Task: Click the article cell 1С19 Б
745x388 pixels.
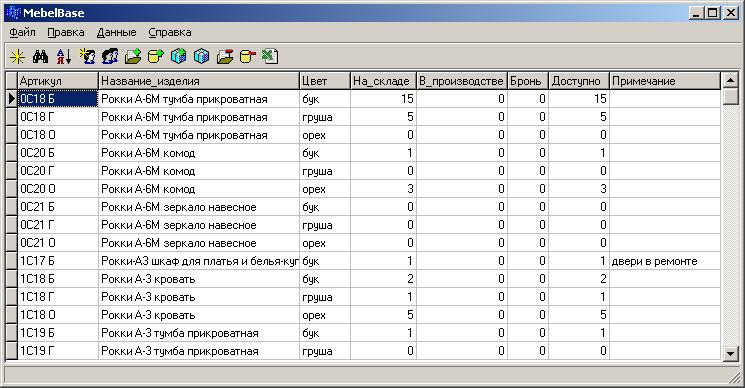Action: 58,333
